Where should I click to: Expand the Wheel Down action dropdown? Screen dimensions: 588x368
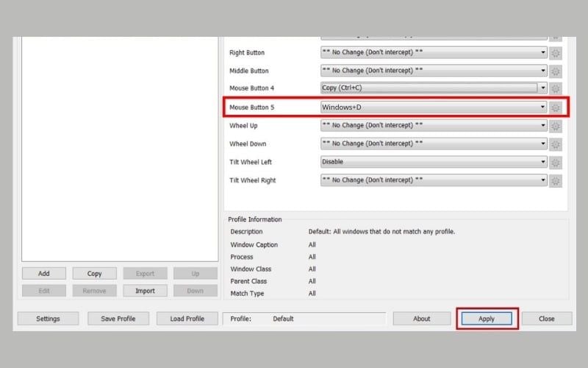tap(434, 144)
